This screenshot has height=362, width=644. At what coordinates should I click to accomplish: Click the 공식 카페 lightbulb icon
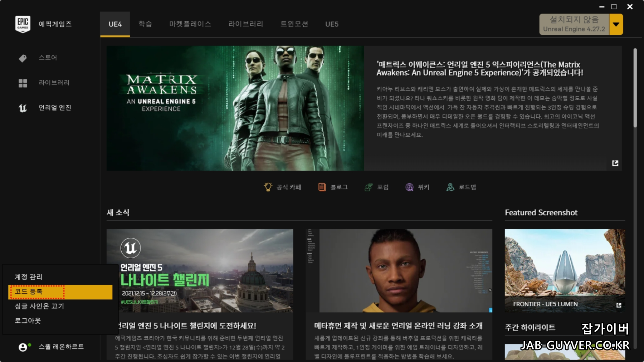[x=268, y=187]
